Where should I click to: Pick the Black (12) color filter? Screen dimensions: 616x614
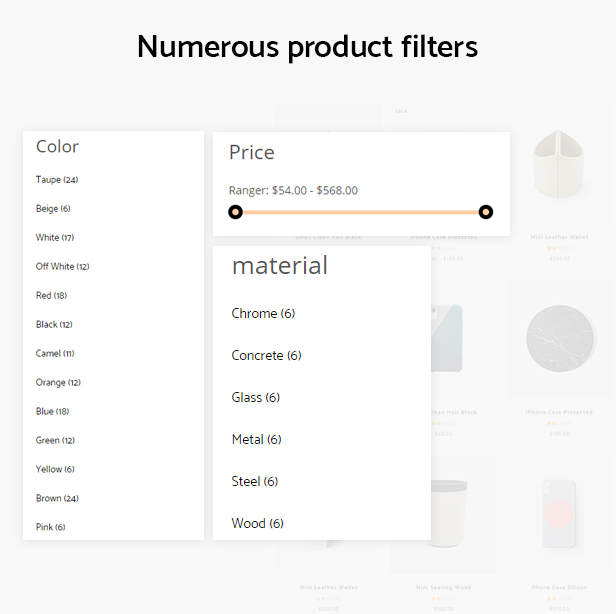pyautogui.click(x=54, y=324)
